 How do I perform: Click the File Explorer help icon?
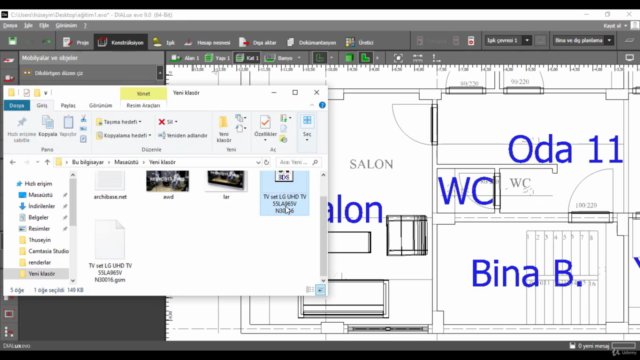(322, 105)
